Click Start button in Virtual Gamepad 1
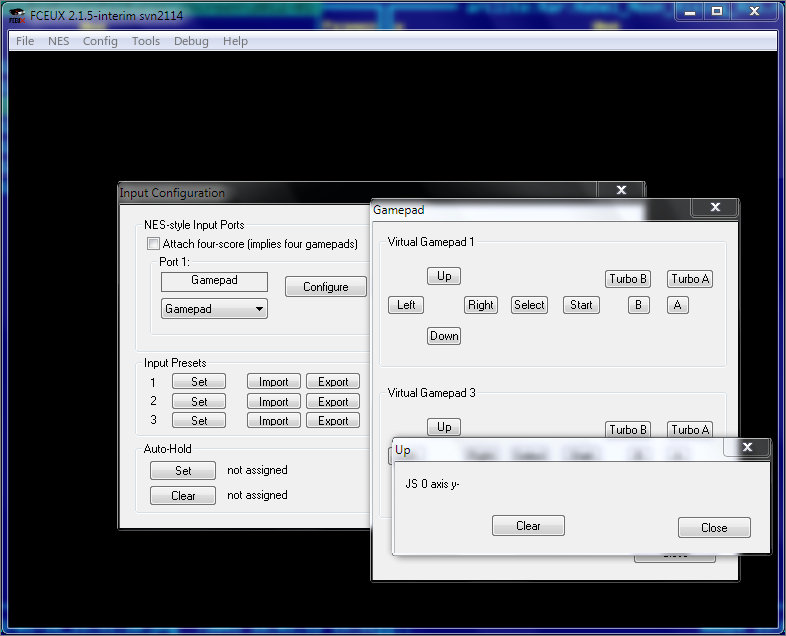This screenshot has height=636, width=786. [581, 305]
